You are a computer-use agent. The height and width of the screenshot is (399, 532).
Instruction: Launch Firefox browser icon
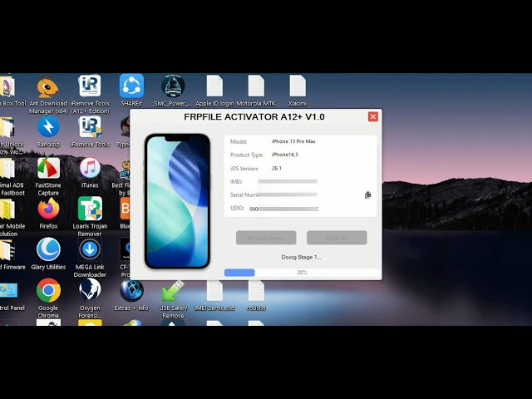[x=48, y=209]
